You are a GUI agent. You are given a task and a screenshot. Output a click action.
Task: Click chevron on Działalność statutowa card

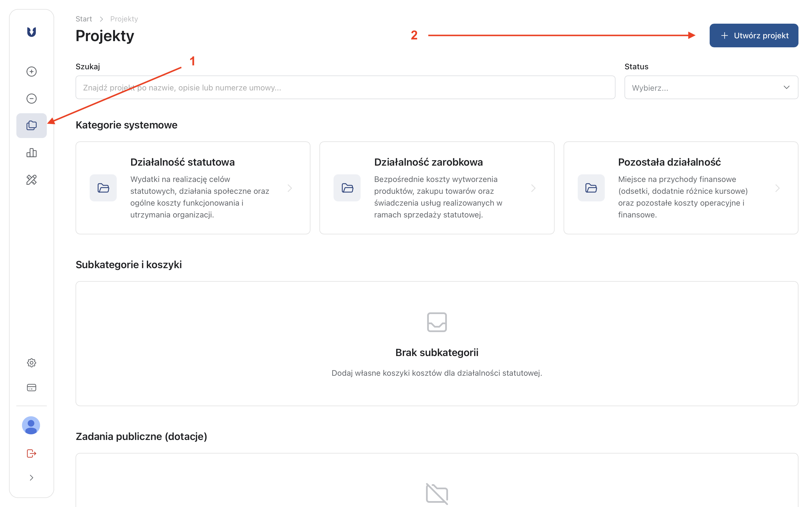pyautogui.click(x=290, y=188)
